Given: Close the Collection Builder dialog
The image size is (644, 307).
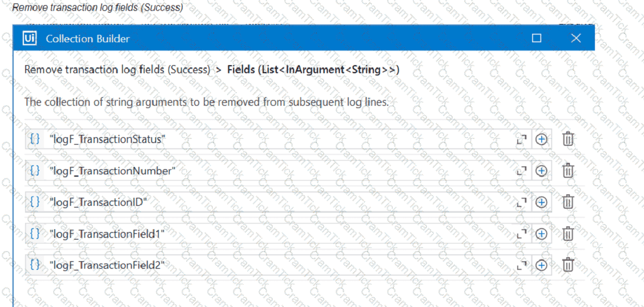Looking at the screenshot, I should coord(576,38).
